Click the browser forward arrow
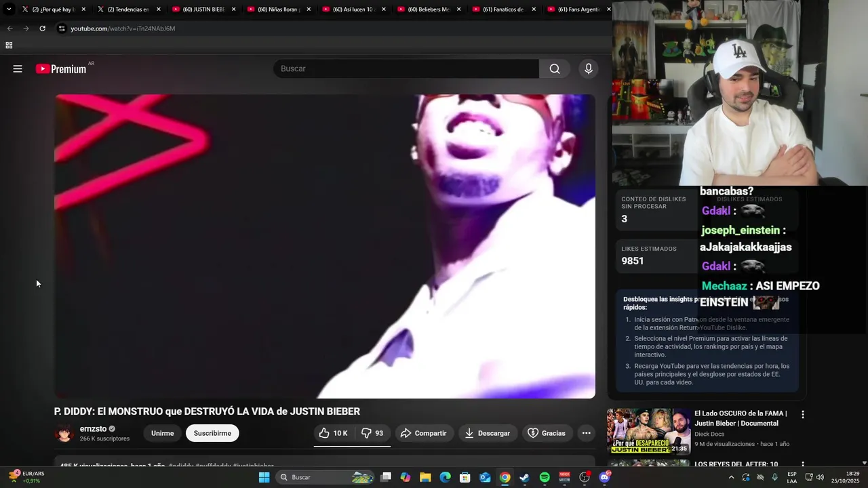The image size is (868, 488). (x=26, y=28)
